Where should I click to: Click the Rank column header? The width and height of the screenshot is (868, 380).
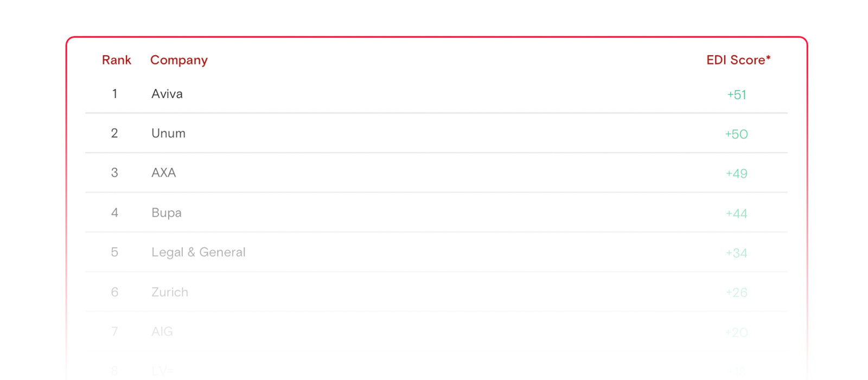pos(116,60)
